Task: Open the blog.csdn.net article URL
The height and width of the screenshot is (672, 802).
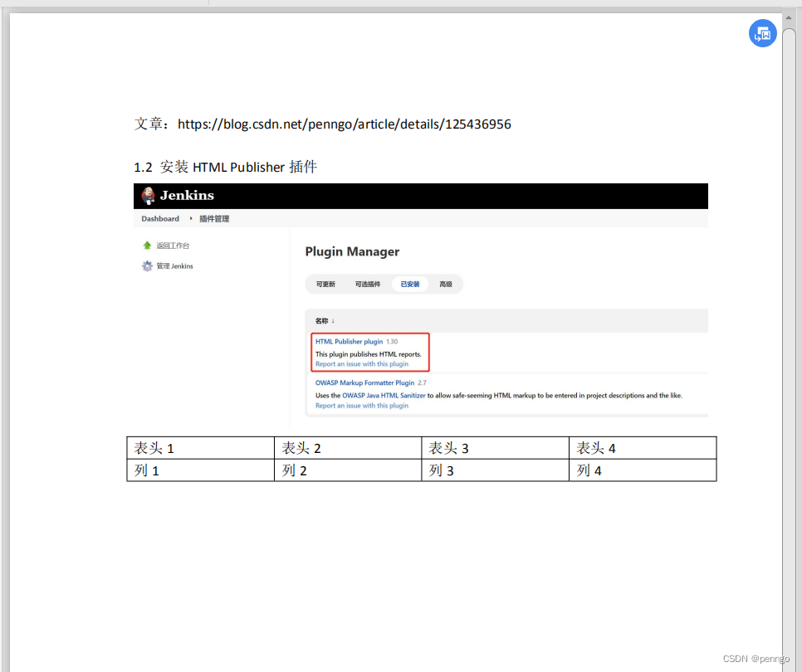Action: point(345,124)
